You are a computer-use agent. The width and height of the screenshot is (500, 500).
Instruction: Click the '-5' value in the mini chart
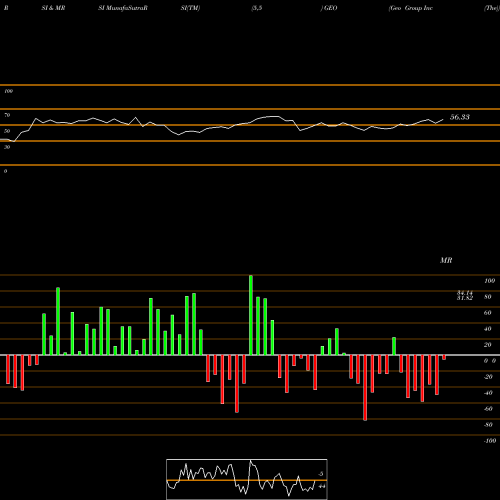coord(321,474)
